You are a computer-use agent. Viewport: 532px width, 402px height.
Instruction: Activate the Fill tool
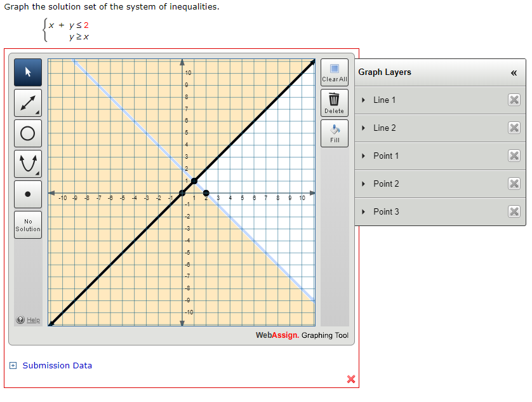pyautogui.click(x=335, y=133)
